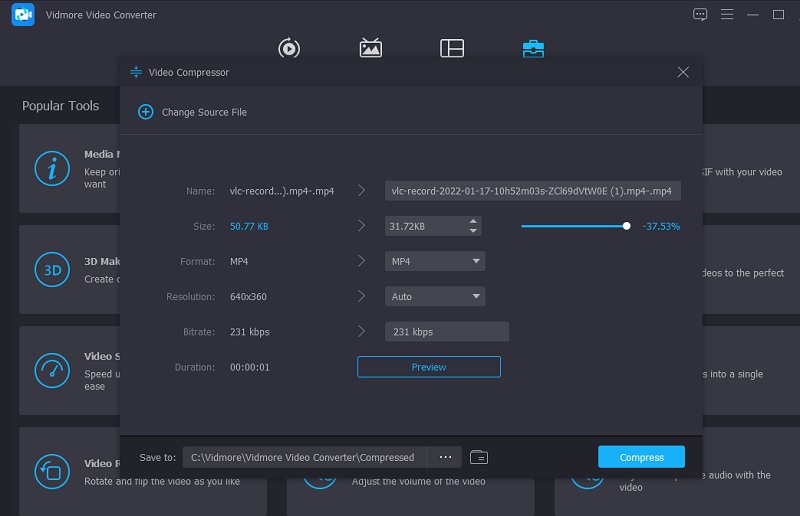Open the hamburger menu in title bar
Image resolution: width=800 pixels, height=516 pixels.
[727, 15]
